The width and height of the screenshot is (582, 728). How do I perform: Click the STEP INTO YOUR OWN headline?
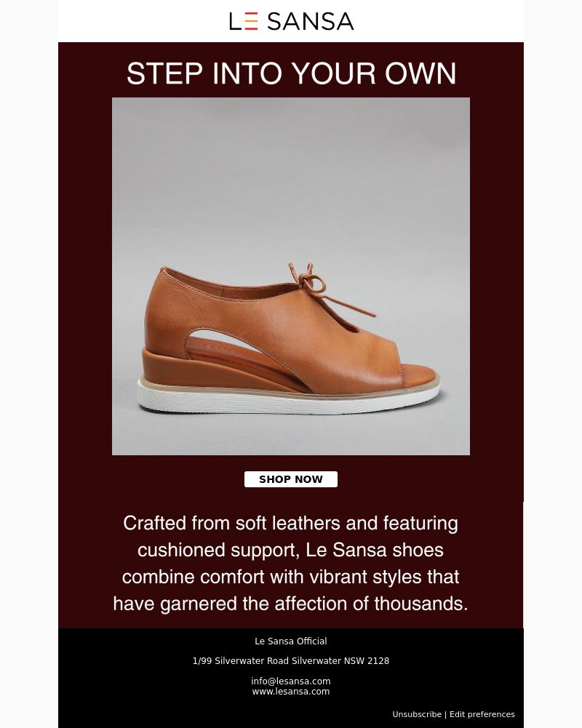291,73
